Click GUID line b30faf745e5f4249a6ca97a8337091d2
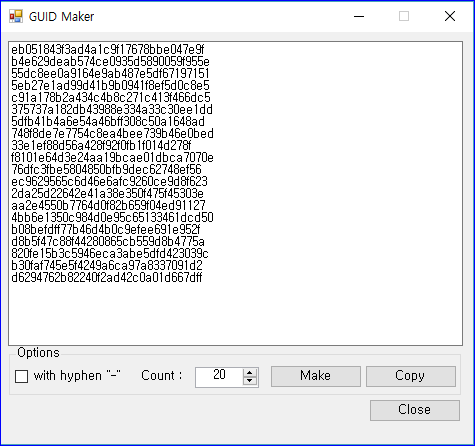 coord(107,266)
